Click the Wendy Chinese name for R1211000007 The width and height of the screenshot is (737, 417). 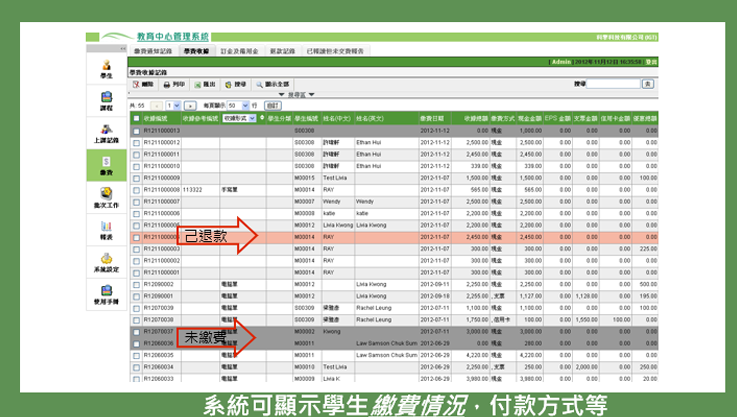coord(331,202)
